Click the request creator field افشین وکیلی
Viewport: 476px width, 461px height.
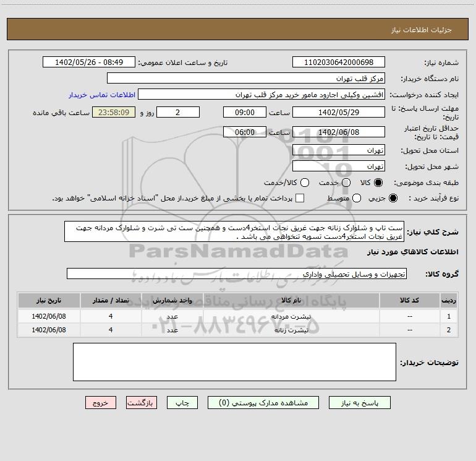(x=261, y=94)
